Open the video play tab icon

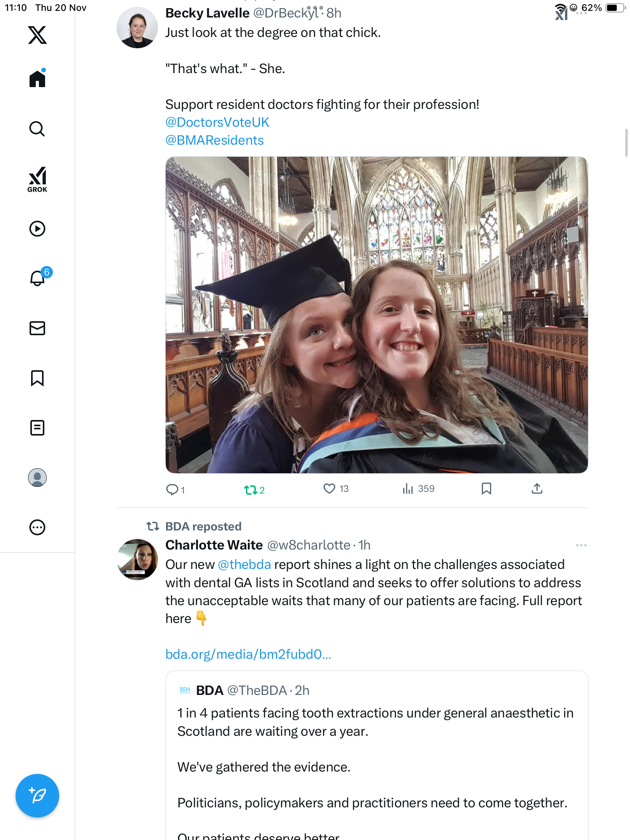point(37,229)
